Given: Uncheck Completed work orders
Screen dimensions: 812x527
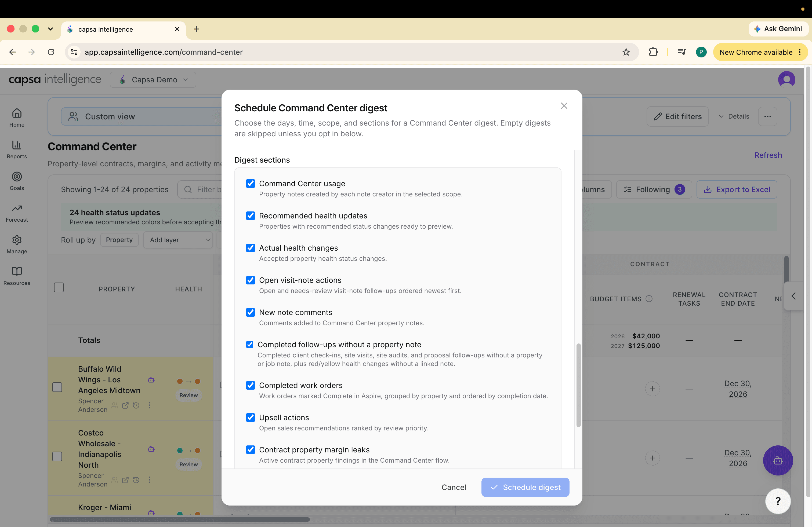Looking at the screenshot, I should (251, 385).
